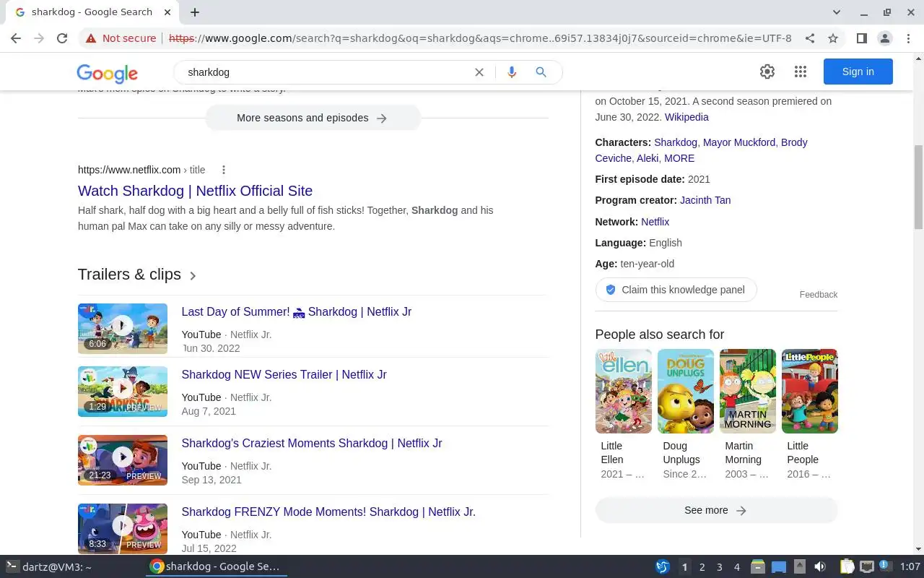The width and height of the screenshot is (924, 578).
Task: Switch to workspace 4
Action: pos(736,567)
